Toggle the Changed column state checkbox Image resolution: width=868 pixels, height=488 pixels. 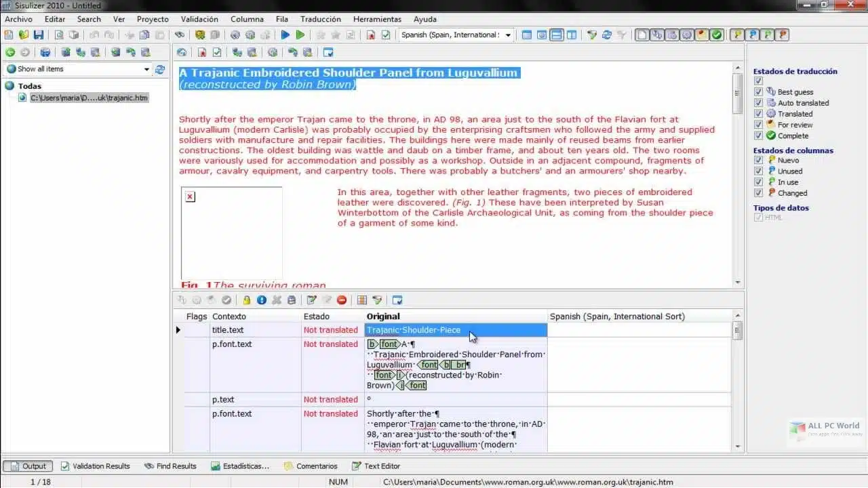coord(759,192)
